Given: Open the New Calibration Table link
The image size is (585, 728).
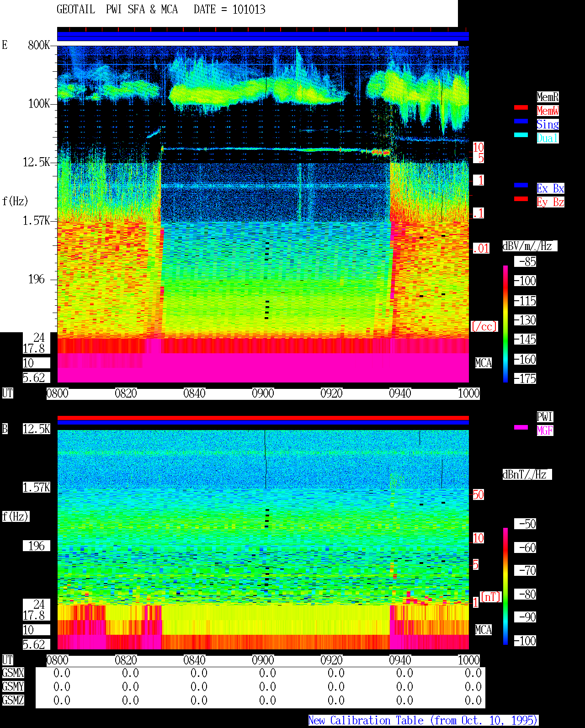Looking at the screenshot, I should pos(423,721).
